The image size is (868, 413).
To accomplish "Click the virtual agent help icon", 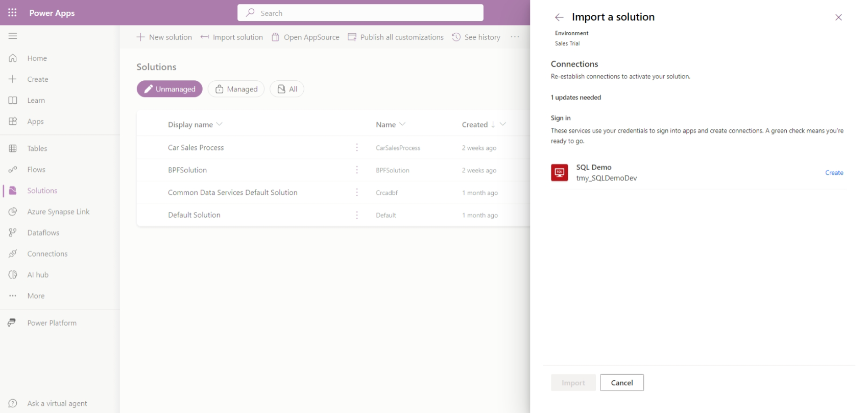I will [13, 403].
